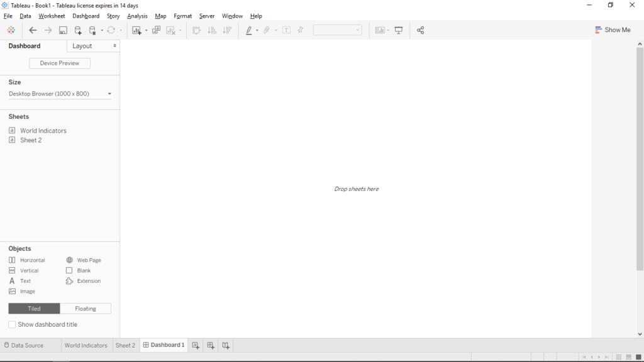Click the New Dashboard icon near sheet tabs
Screen dimensions: 644x362
210,345
